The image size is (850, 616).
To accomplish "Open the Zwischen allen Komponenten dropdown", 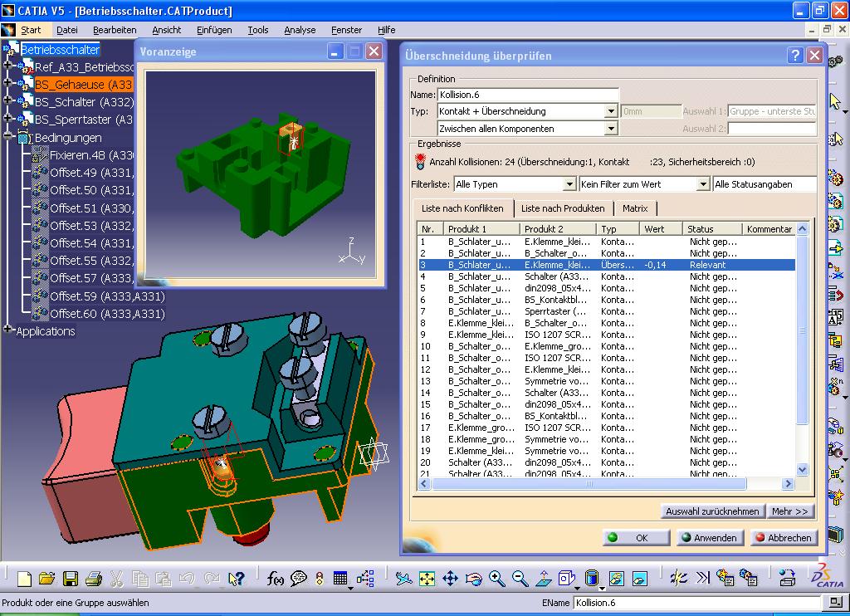I will click(x=610, y=129).
